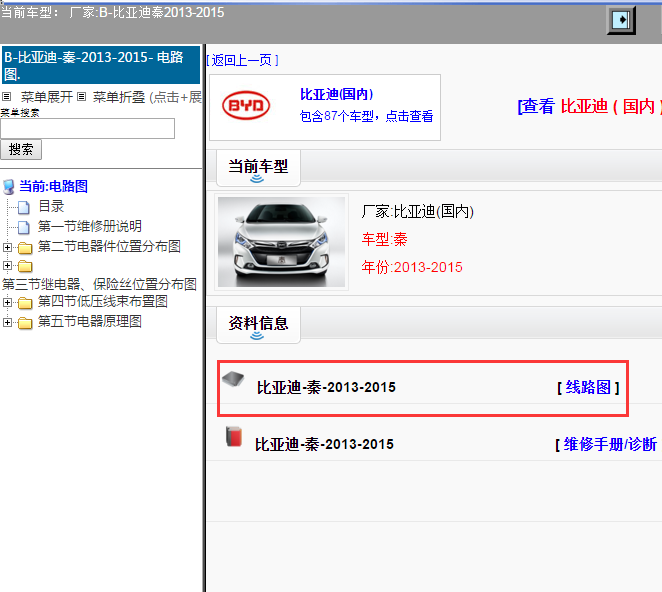This screenshot has width=662, height=592.
Task: Select the 资料信息 tab header
Action: pos(258,325)
